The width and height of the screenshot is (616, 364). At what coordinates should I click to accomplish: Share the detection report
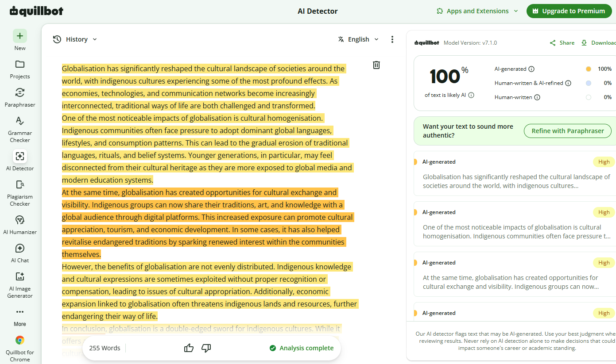click(562, 43)
